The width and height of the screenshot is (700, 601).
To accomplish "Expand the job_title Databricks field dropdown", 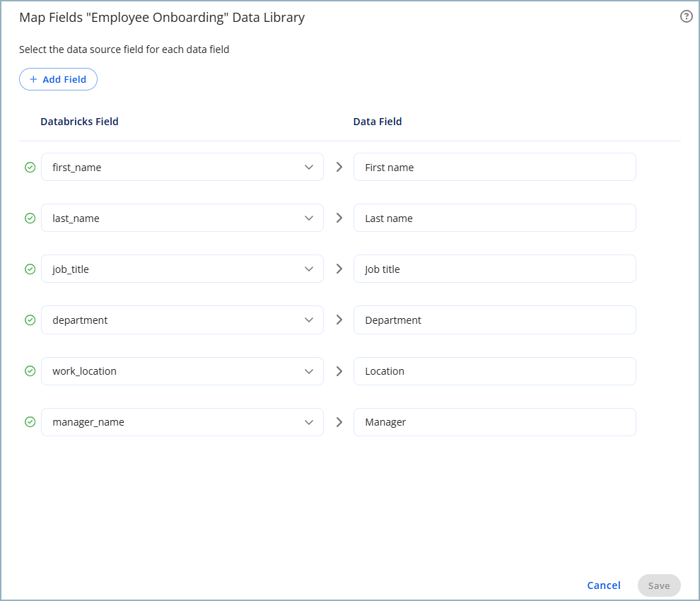I will [x=308, y=269].
